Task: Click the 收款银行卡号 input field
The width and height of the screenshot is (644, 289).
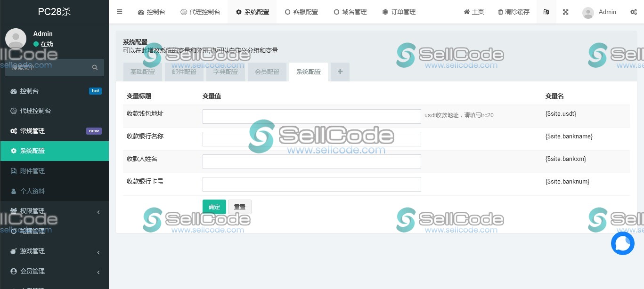Action: pyautogui.click(x=312, y=184)
